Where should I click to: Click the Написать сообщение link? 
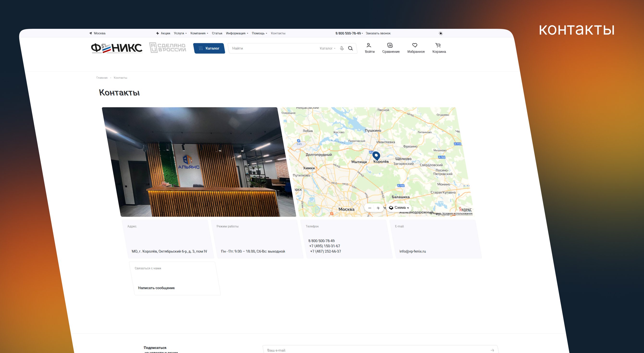tap(156, 288)
